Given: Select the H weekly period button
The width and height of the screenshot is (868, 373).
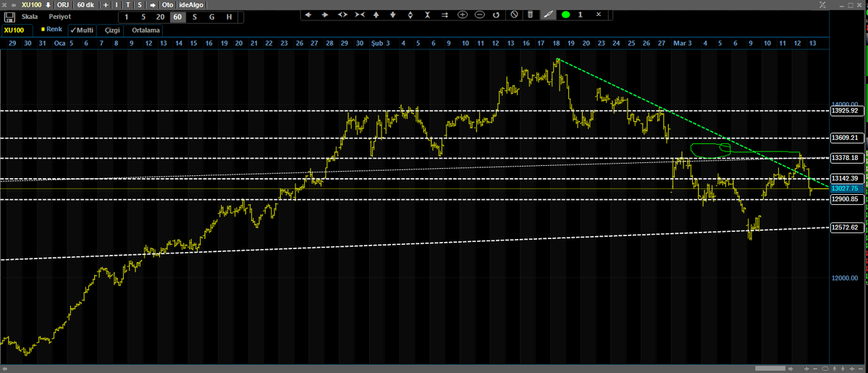Looking at the screenshot, I should 229,17.
